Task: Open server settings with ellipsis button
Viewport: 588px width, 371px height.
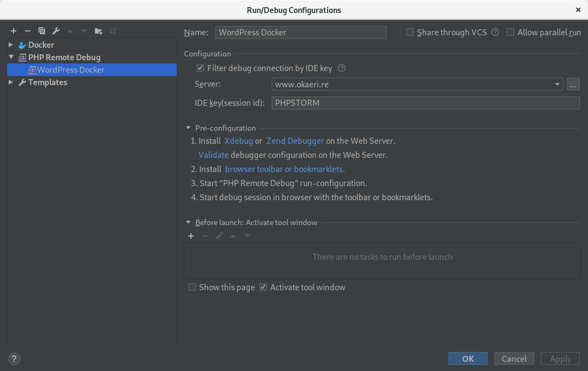Action: [x=573, y=85]
